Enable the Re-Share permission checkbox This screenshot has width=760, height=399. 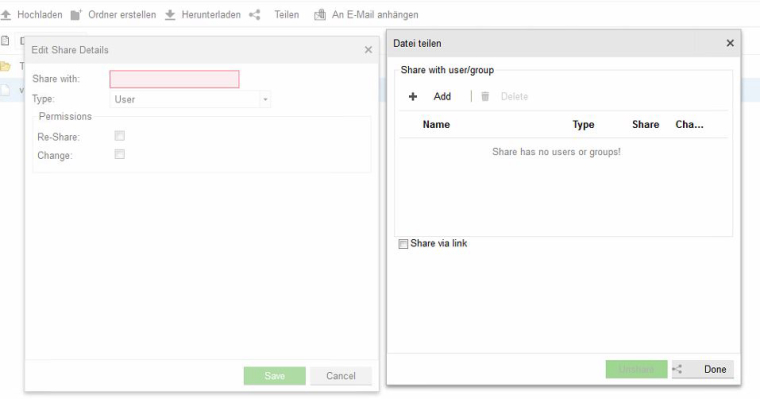tap(120, 136)
